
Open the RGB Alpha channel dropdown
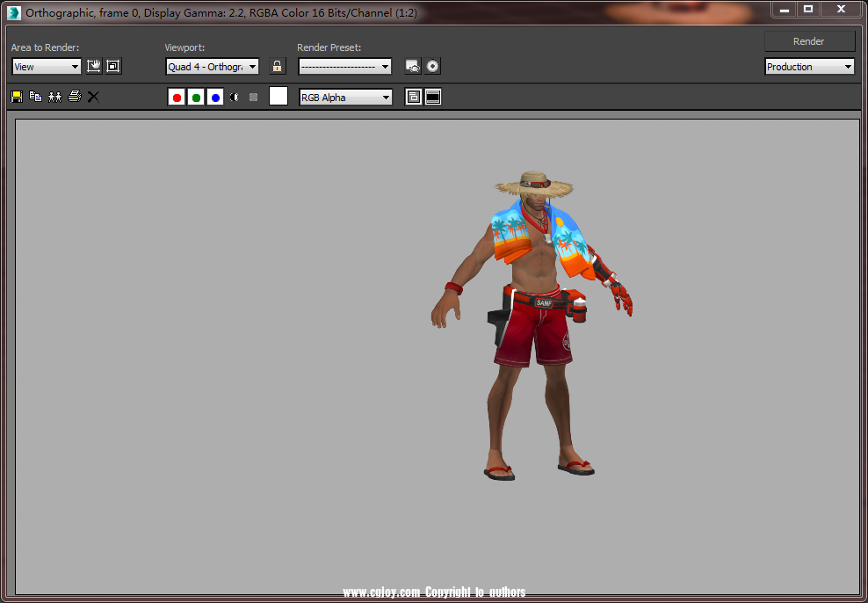point(345,98)
